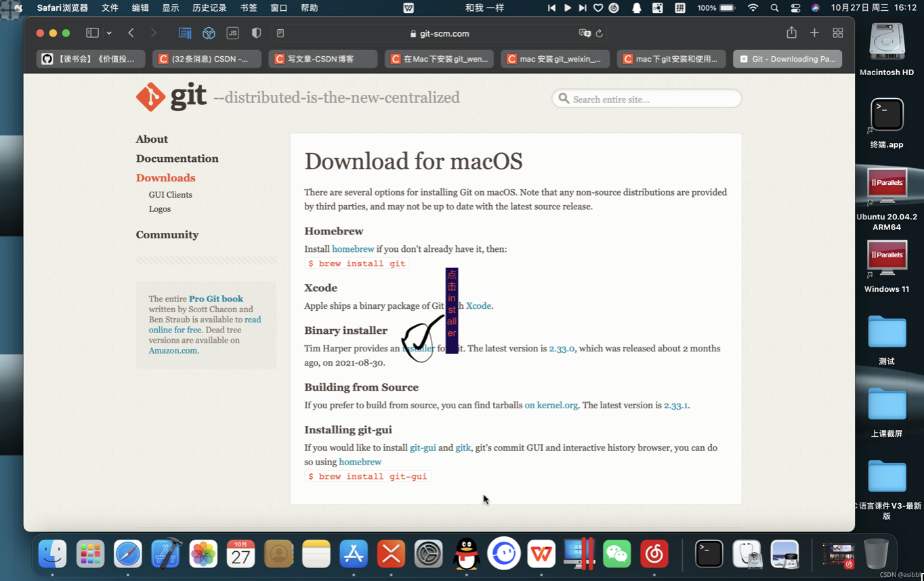
Task: Open the privacy shield report icon
Action: coord(256,33)
